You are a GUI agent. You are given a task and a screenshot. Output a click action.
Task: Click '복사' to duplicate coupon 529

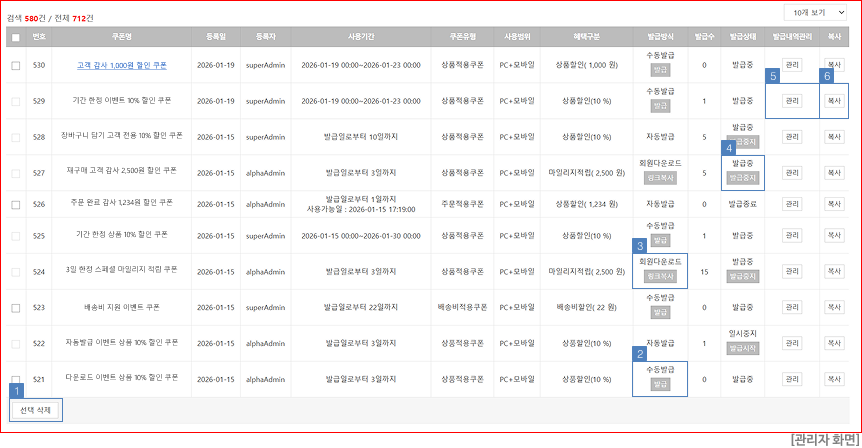coord(833,100)
